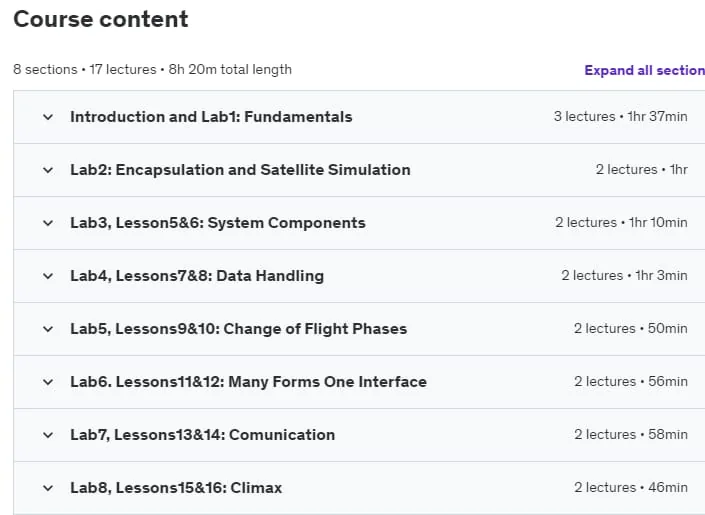Click chevron icon beside Lab6 Many Forms One Interface

pyautogui.click(x=48, y=382)
